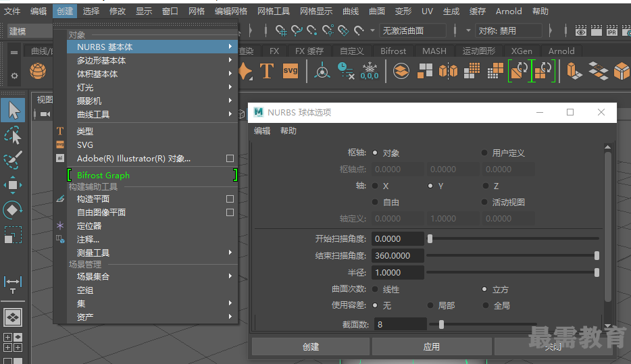
Task: Click the 半径 value input field
Action: click(398, 272)
